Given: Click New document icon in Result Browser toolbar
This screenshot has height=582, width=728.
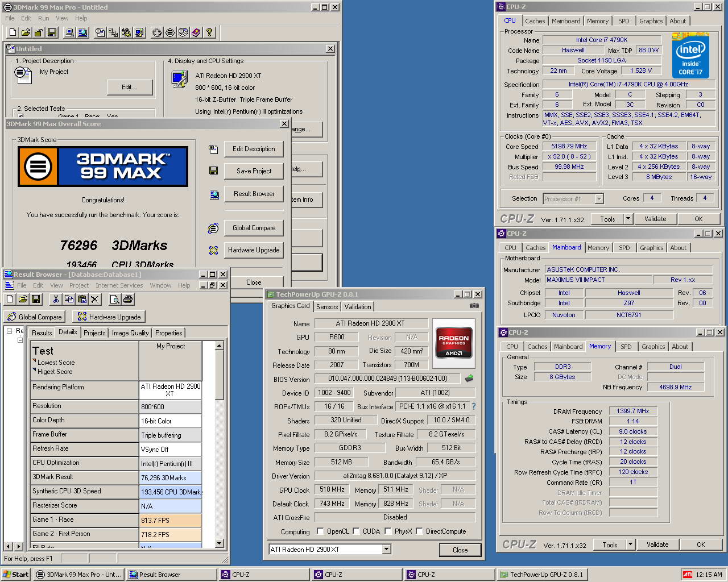Looking at the screenshot, I should (10, 299).
